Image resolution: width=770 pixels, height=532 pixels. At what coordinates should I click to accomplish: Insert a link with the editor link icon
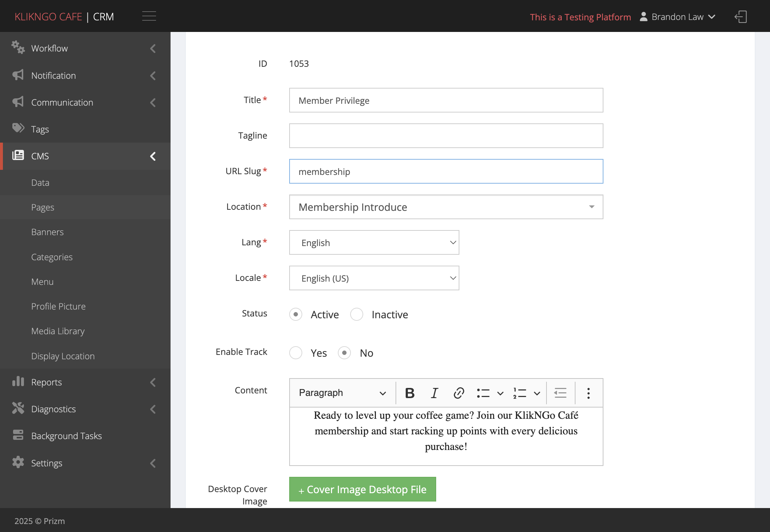[459, 393]
